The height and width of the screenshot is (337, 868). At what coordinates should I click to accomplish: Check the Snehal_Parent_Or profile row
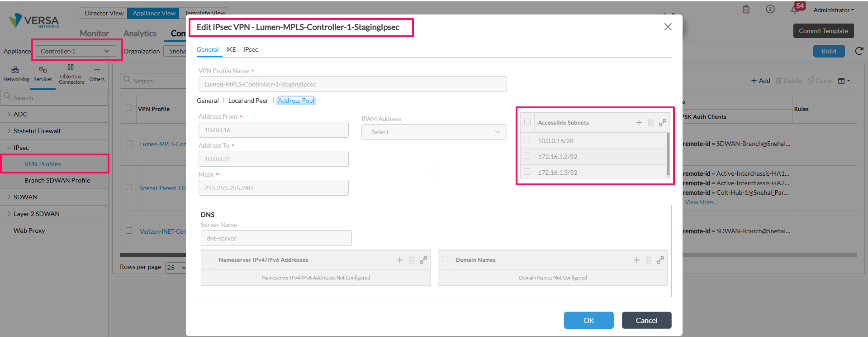click(129, 188)
